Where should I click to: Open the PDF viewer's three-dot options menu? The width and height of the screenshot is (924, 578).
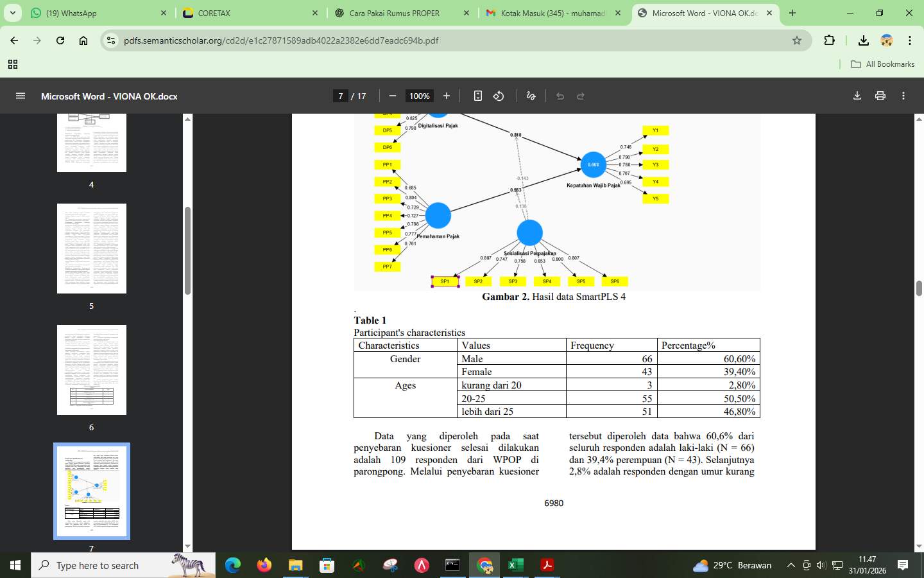coord(903,96)
